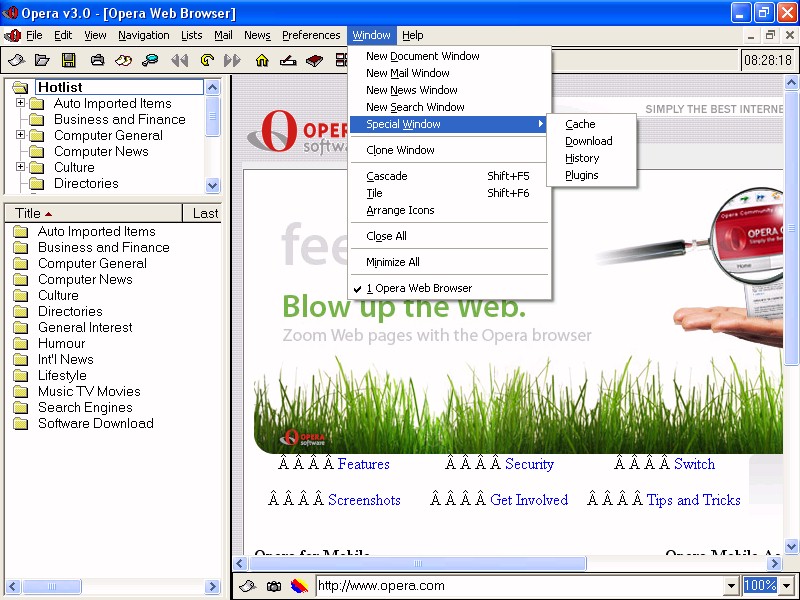Open the Get Involved link

[529, 499]
